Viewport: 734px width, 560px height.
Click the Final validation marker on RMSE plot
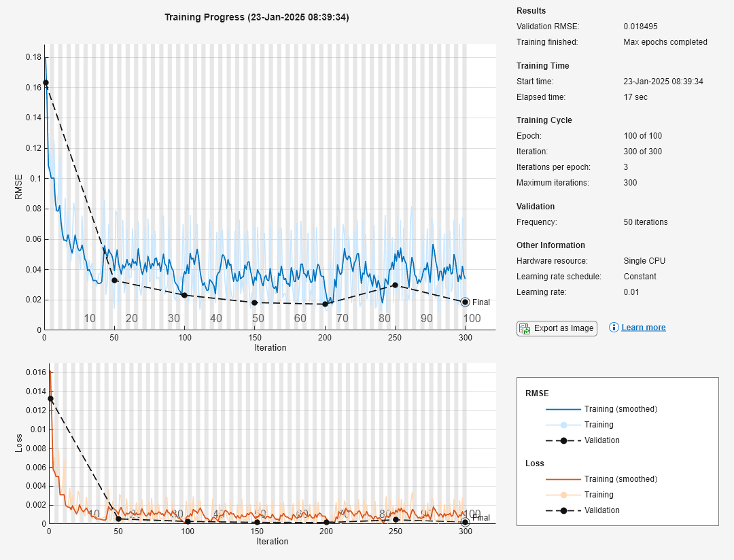click(x=465, y=302)
